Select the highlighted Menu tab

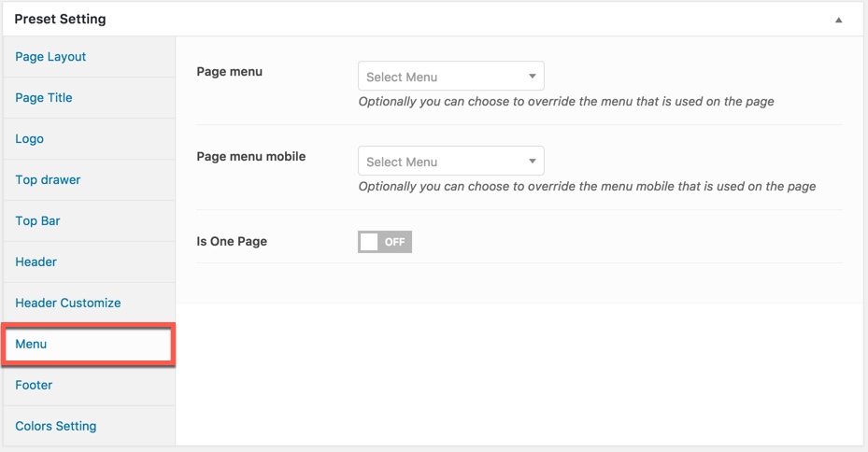tap(89, 344)
